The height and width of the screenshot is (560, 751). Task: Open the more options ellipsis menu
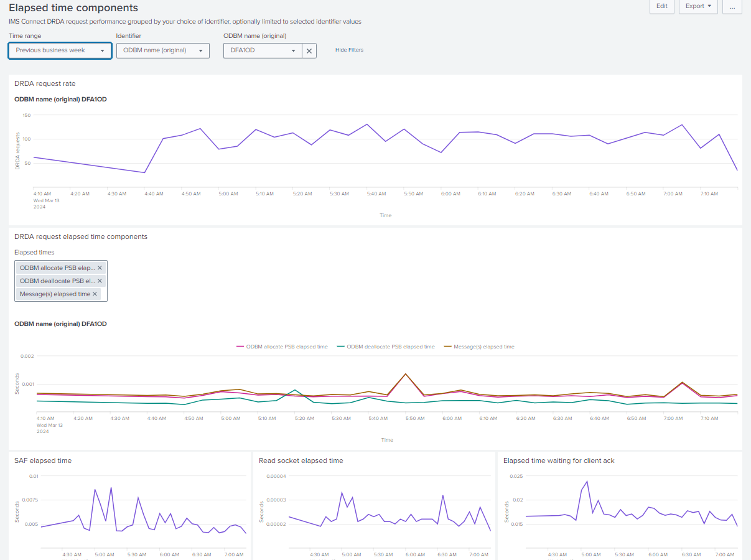click(x=732, y=6)
